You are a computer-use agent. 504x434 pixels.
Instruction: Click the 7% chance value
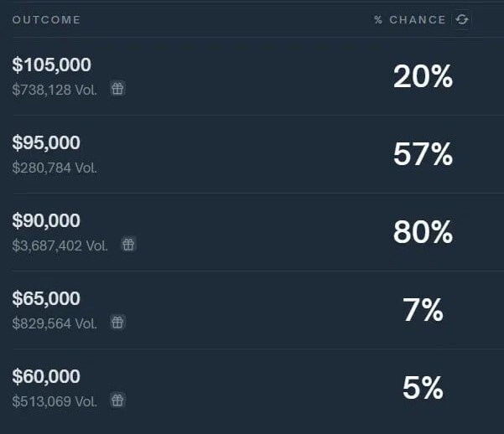[423, 310]
